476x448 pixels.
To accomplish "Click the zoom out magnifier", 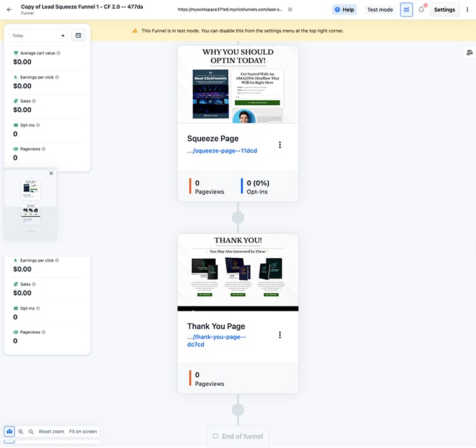I will 31,432.
